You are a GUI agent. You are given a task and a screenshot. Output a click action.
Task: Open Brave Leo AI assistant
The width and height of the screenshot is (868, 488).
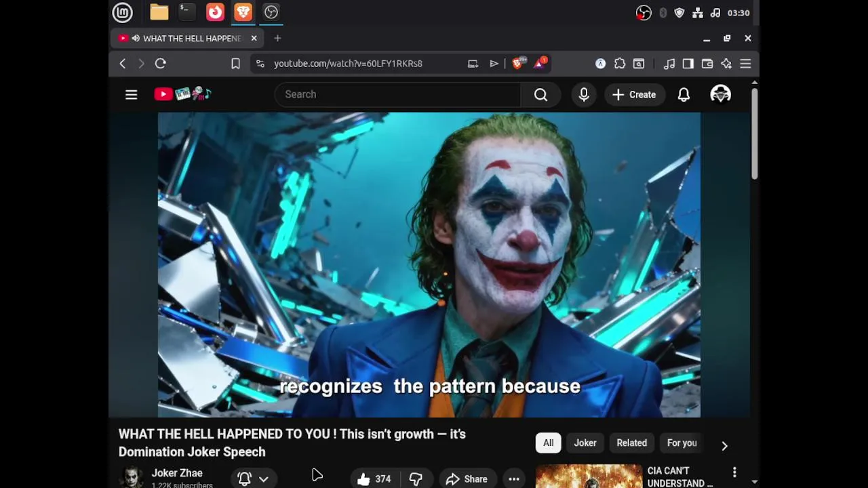(726, 64)
